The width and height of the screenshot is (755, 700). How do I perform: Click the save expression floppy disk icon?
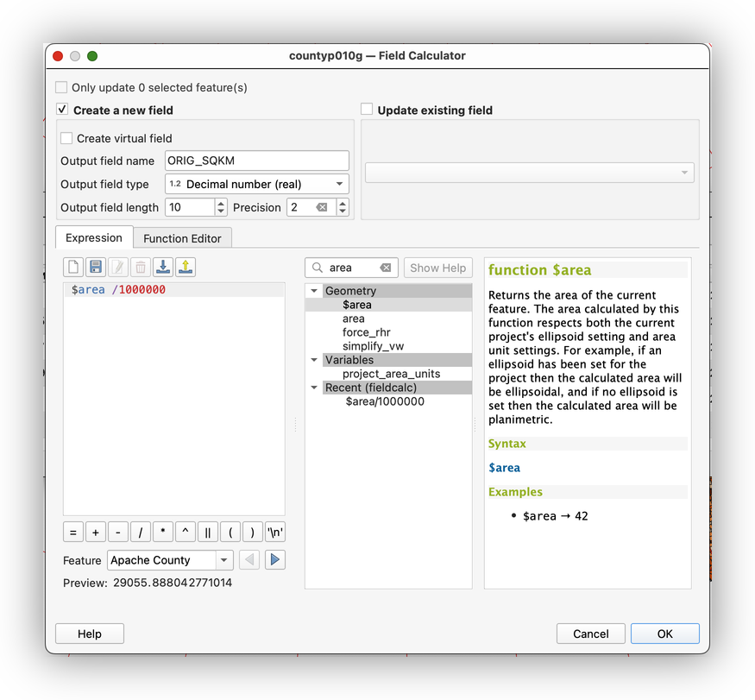tap(96, 268)
